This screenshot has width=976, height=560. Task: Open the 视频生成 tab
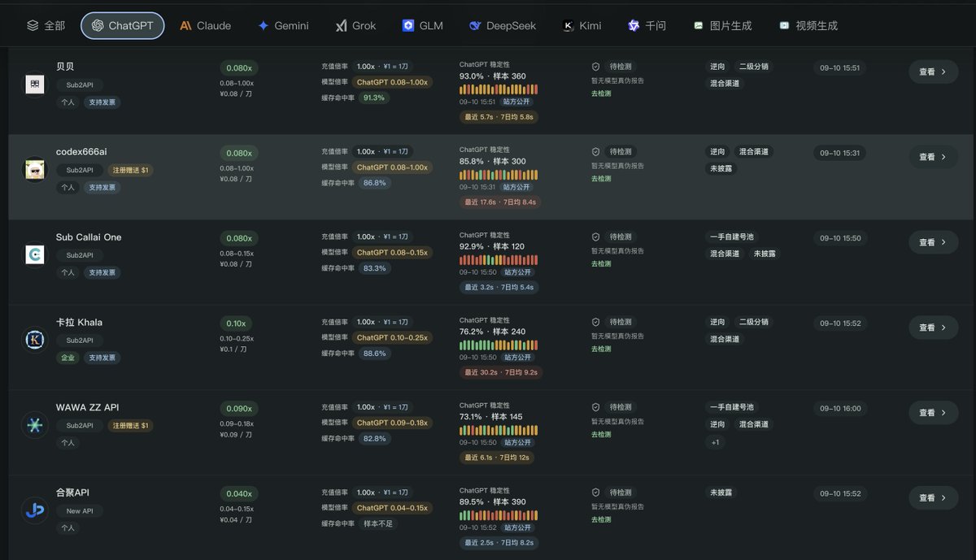click(x=808, y=25)
